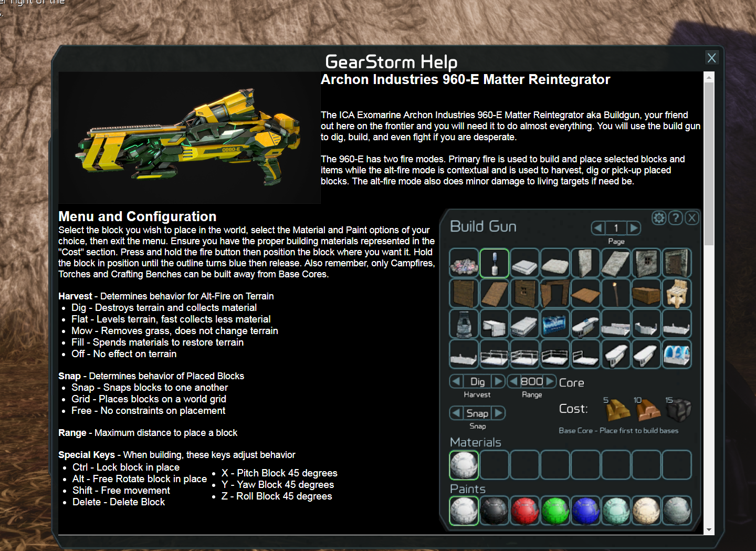The width and height of the screenshot is (756, 551).
Task: Click 'Fill - Spends materials to restore terrain'
Action: pyautogui.click(x=157, y=342)
